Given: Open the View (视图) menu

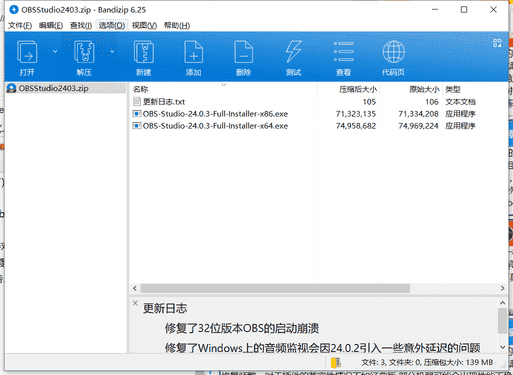Looking at the screenshot, I should pyautogui.click(x=144, y=26).
